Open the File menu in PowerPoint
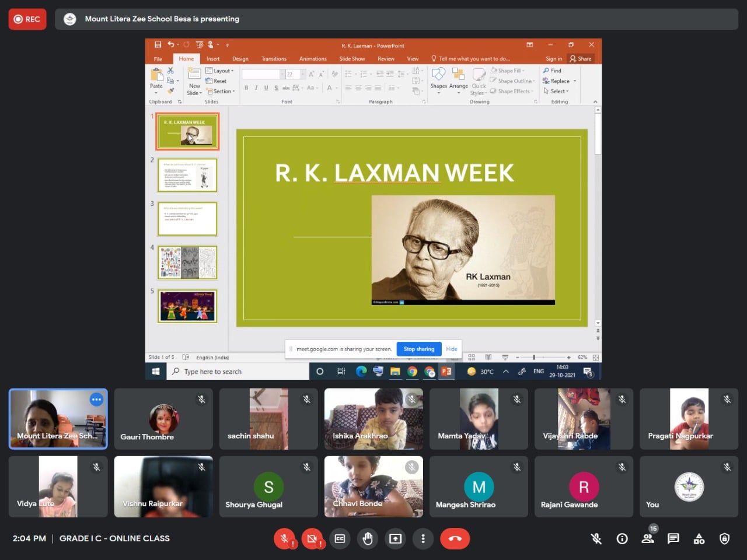The image size is (747, 560). pos(158,59)
